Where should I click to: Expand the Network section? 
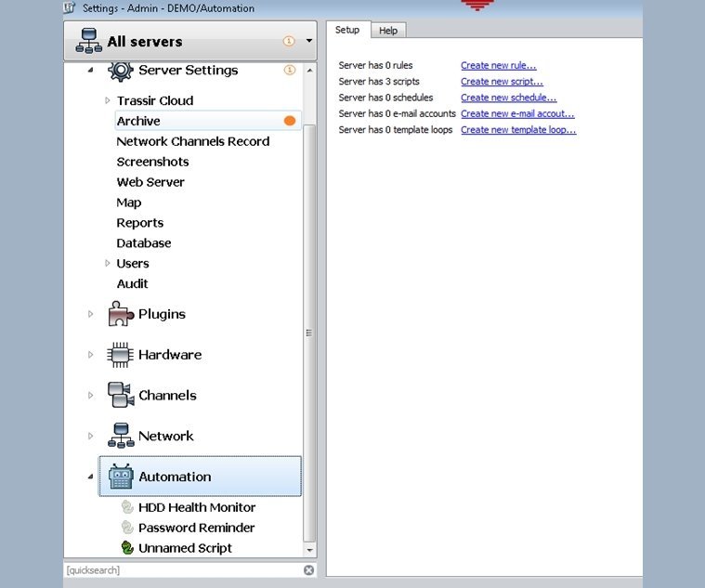[90, 436]
